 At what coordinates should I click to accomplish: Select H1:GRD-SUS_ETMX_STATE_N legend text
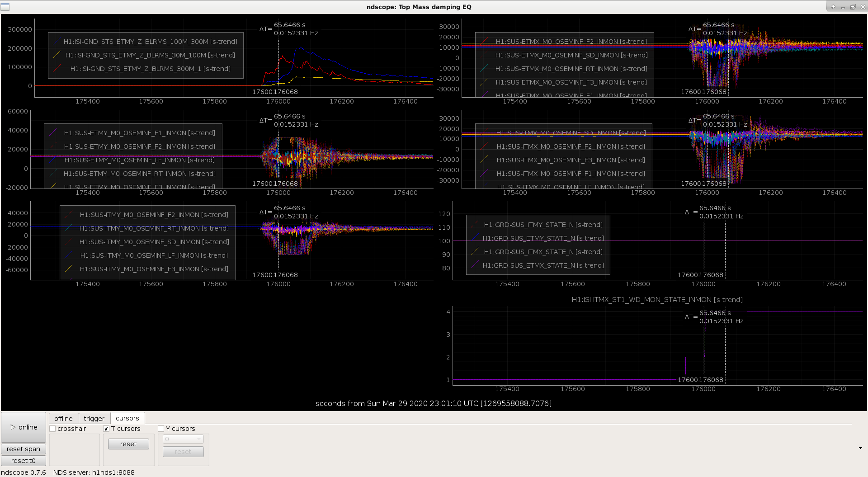coord(543,265)
